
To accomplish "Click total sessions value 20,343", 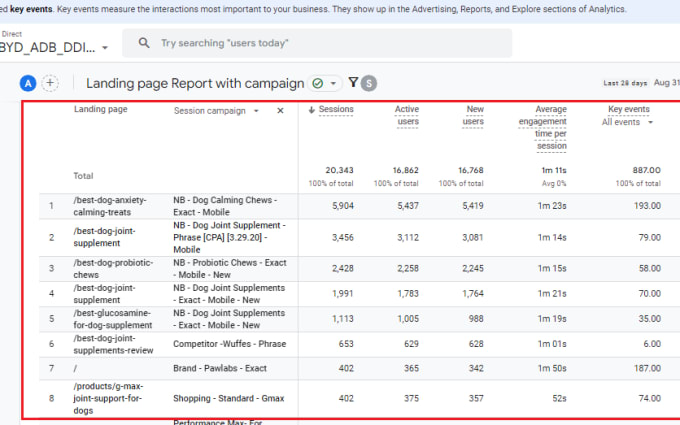I will (340, 170).
